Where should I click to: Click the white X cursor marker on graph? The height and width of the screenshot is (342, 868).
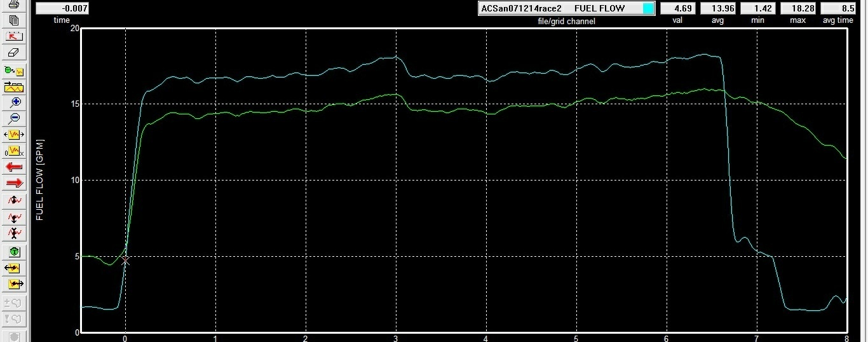point(125,261)
